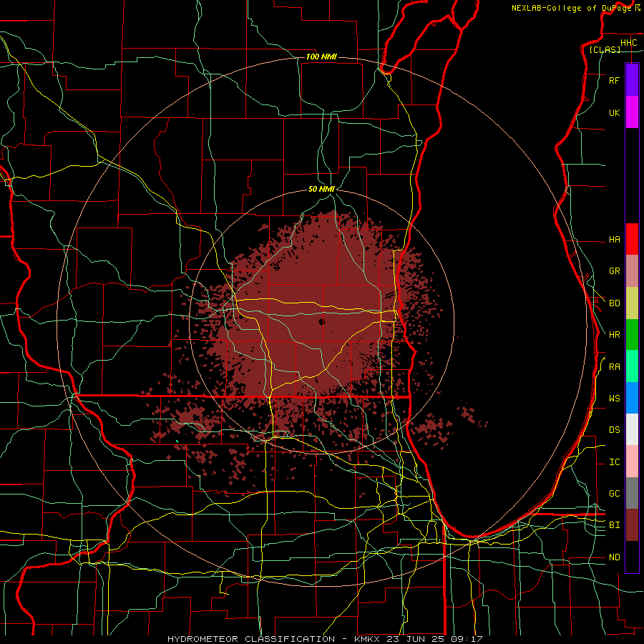Click the HYDROMETEOR CLASSIFICATION title text

tap(251, 639)
